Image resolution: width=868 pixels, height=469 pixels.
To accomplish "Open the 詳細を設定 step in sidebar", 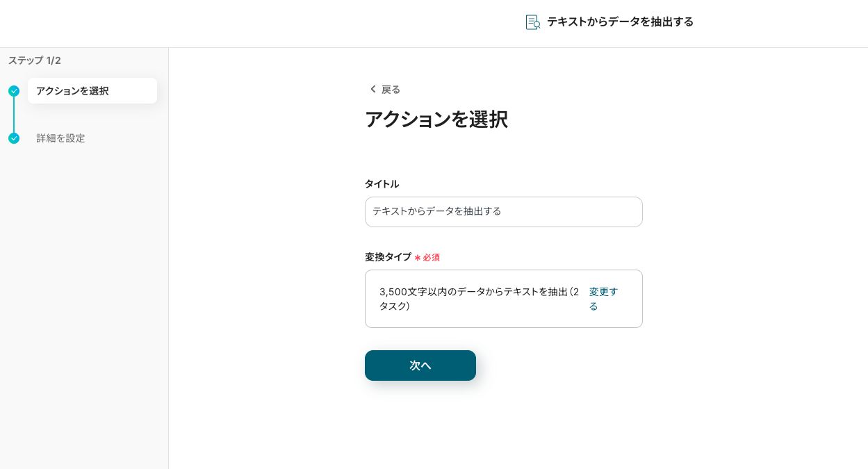I will (60, 138).
